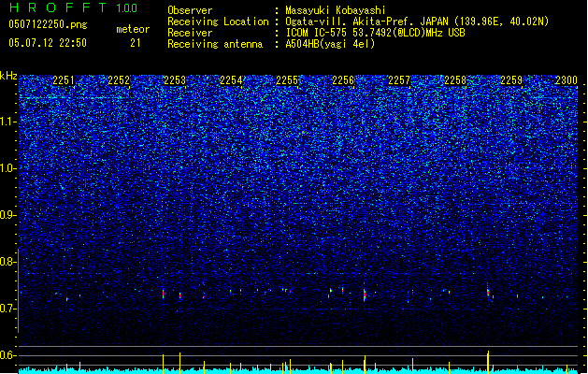The width and height of the screenshot is (588, 374).
Task: Click the Receiving antenna label
Action: click(215, 44)
